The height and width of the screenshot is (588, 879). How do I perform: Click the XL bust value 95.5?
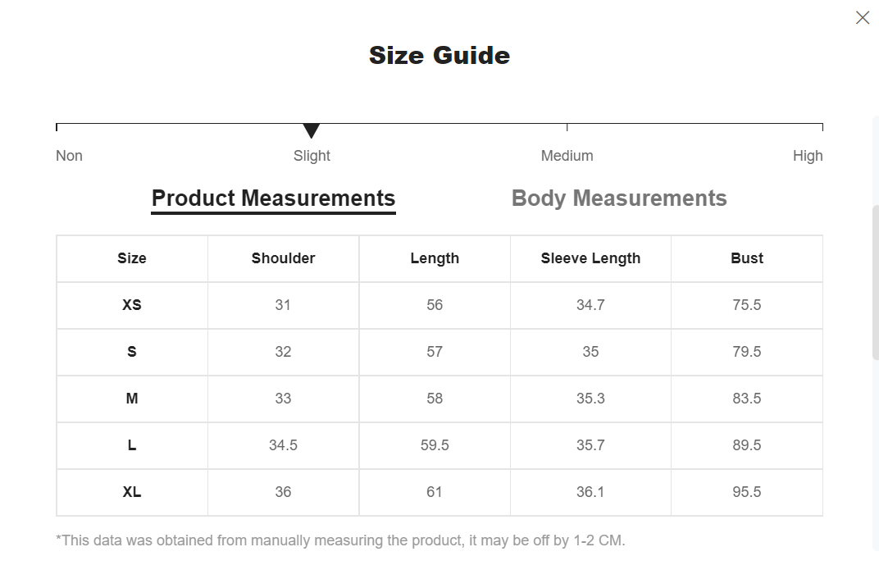pyautogui.click(x=747, y=492)
